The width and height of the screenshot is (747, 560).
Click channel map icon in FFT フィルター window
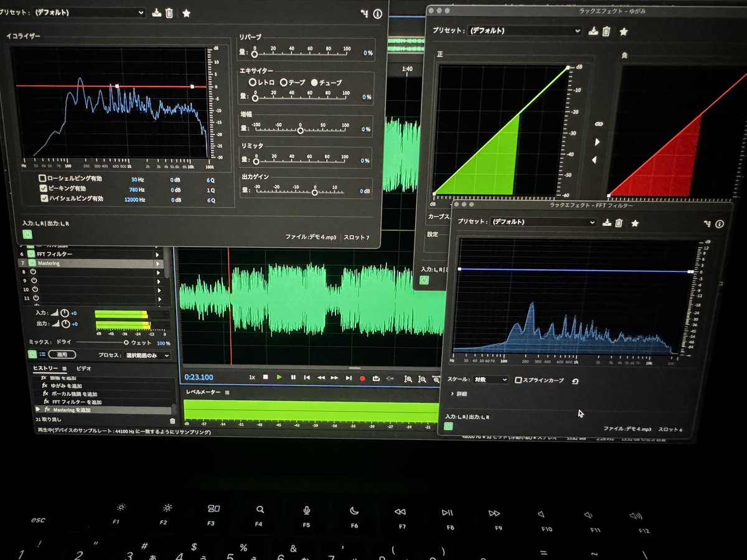tap(708, 224)
